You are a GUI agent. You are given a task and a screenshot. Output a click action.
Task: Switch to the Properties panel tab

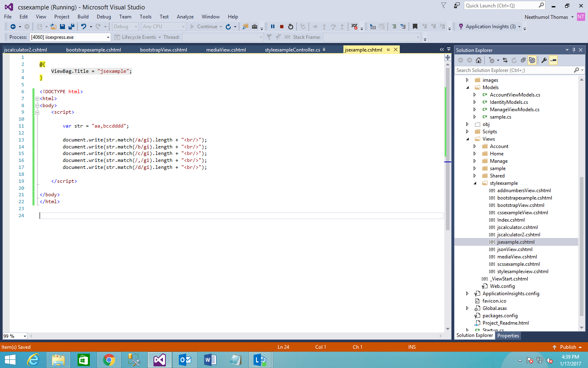point(508,336)
